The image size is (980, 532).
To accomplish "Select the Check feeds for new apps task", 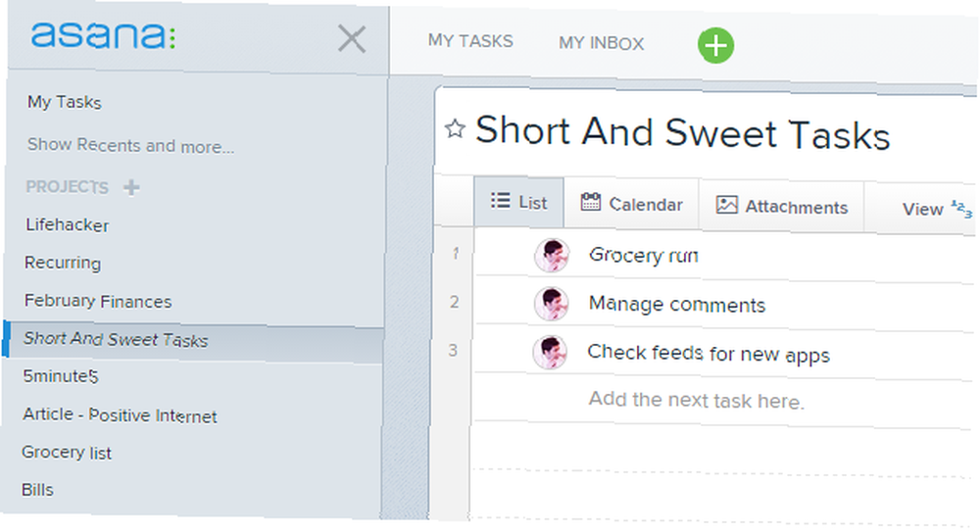I will click(709, 354).
